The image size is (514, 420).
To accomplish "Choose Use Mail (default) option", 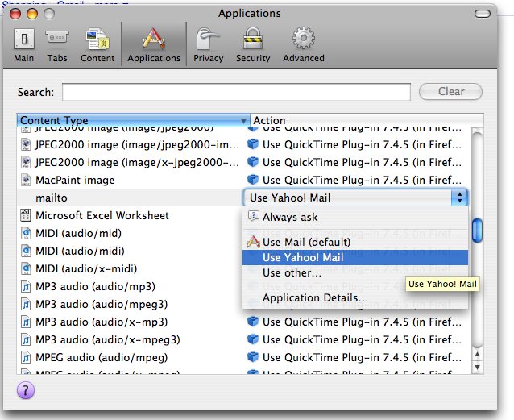I will [355, 242].
